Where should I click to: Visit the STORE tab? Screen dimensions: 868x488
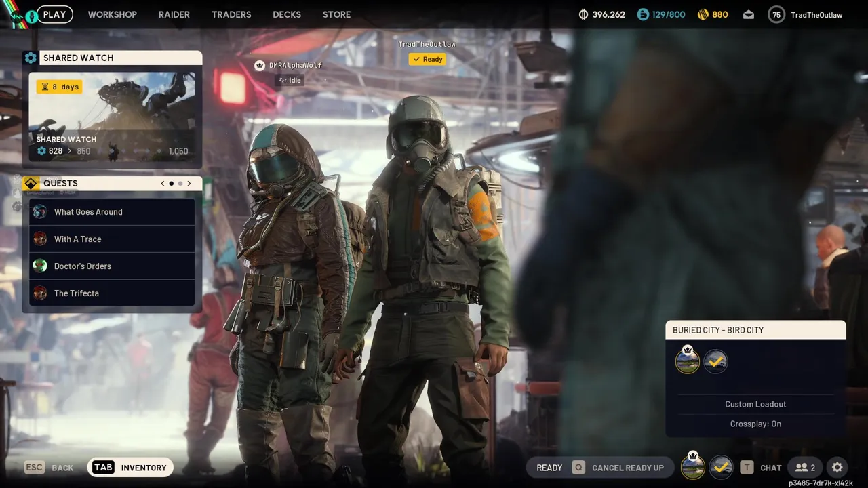click(x=336, y=14)
